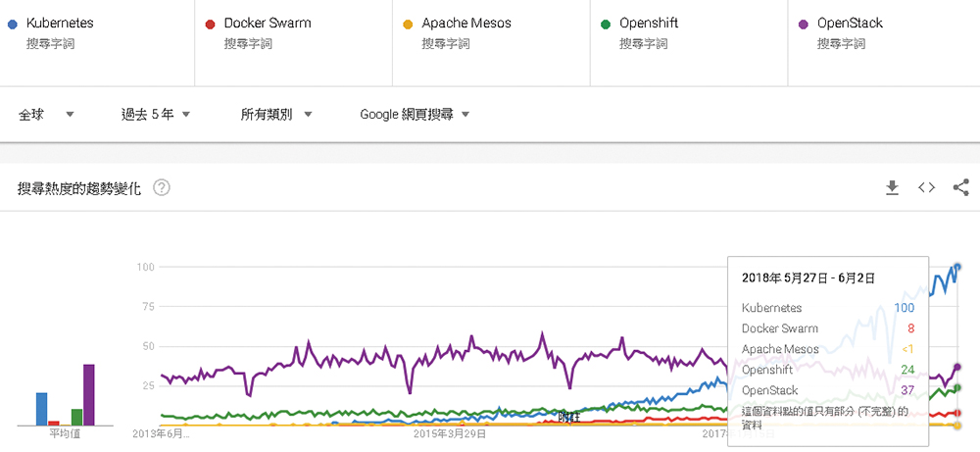
Task: Select the OpenStack search term
Action: (x=850, y=24)
